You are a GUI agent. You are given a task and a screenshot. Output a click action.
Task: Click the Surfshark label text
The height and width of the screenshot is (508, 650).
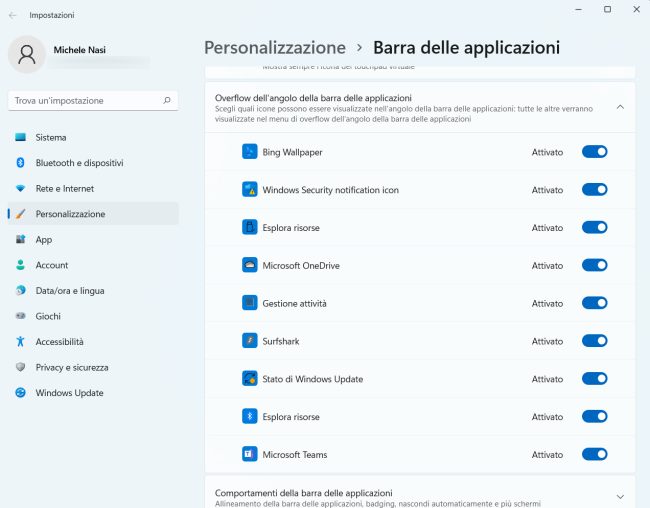281,341
